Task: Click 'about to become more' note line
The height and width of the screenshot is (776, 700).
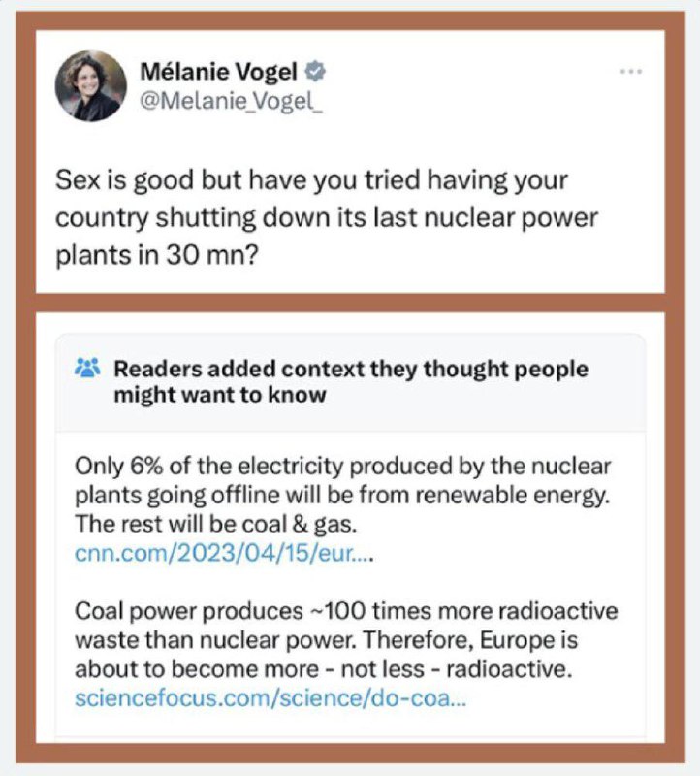Action: (x=324, y=669)
